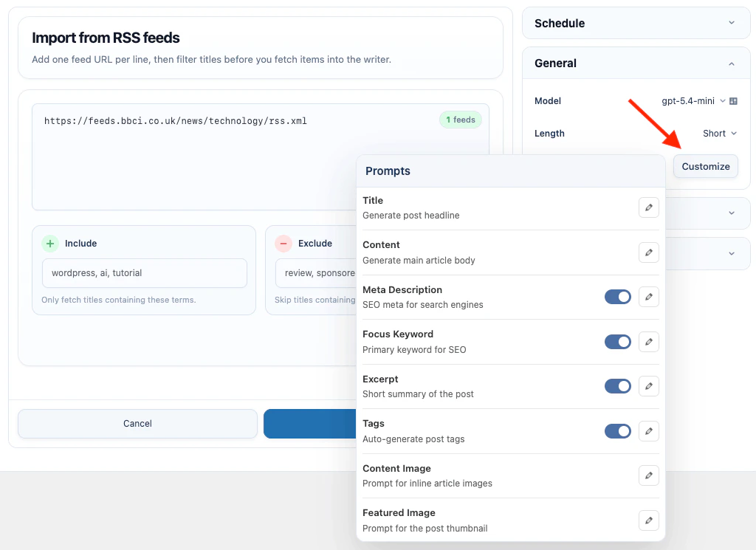Viewport: 756px width, 550px height.
Task: Expand the first collapsed section below Customize
Action: pos(732,213)
